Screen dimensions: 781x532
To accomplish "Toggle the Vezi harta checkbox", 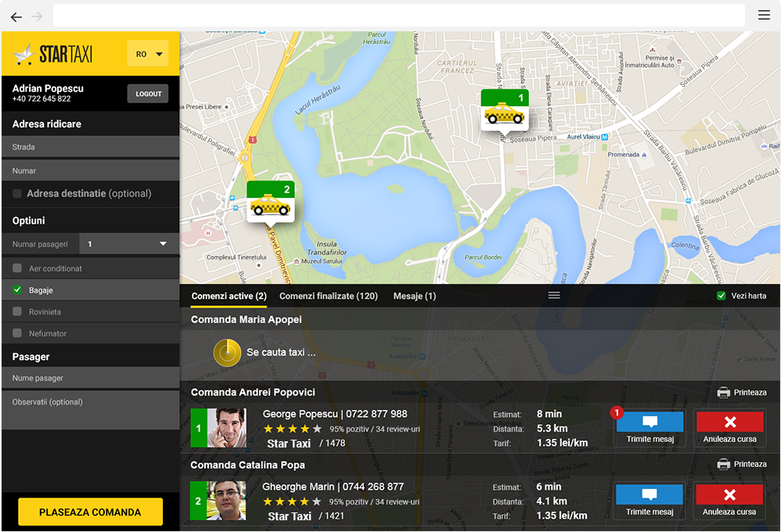I will point(722,296).
